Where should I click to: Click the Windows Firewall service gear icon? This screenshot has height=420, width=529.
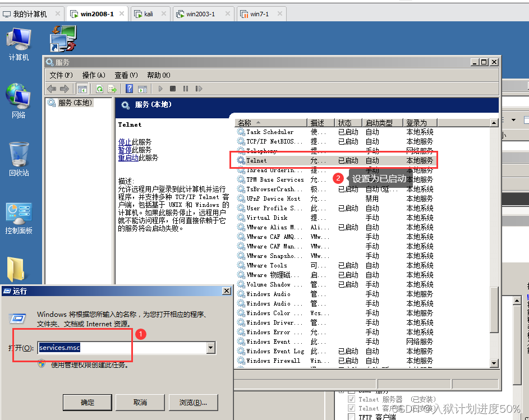click(x=241, y=361)
